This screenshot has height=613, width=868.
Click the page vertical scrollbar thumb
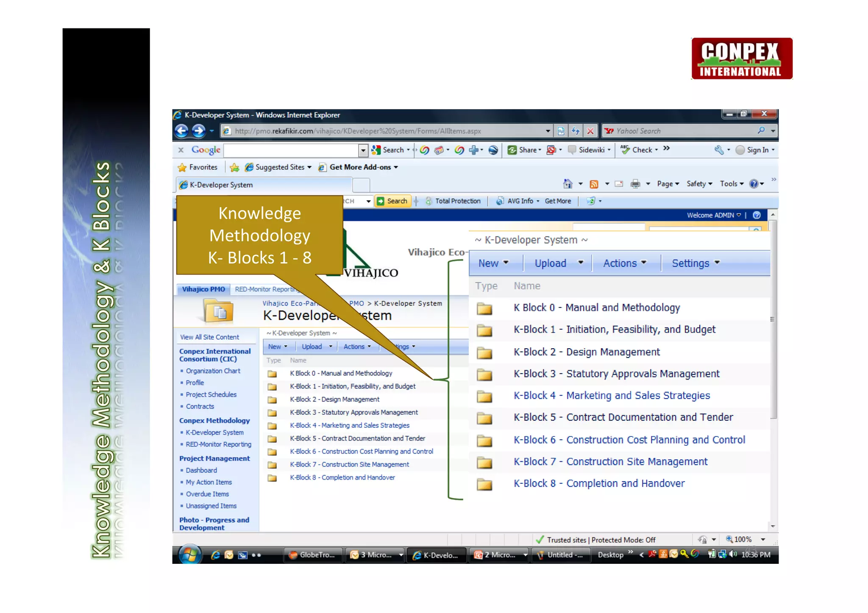773,320
